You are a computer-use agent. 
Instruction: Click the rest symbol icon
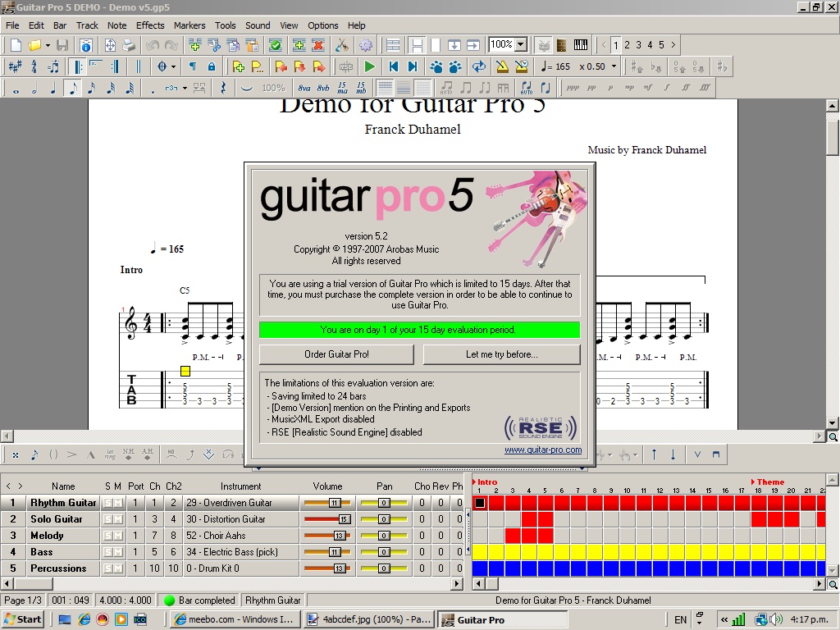click(x=223, y=89)
